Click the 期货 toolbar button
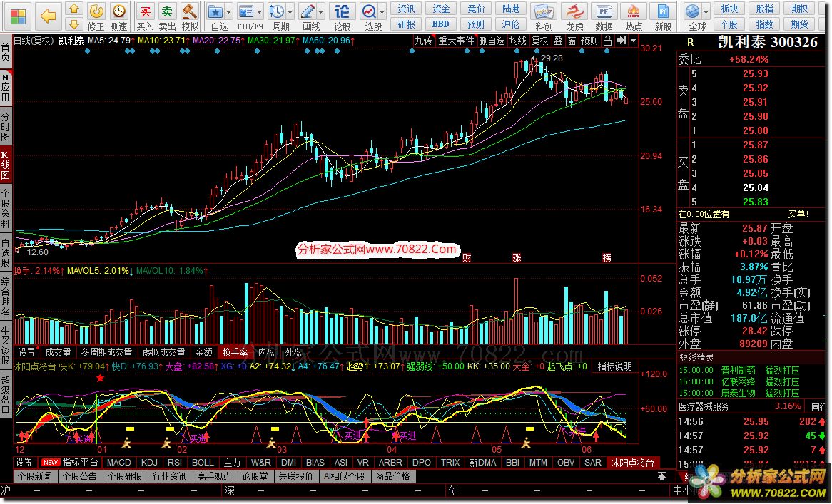The image size is (832, 504). coord(800,24)
